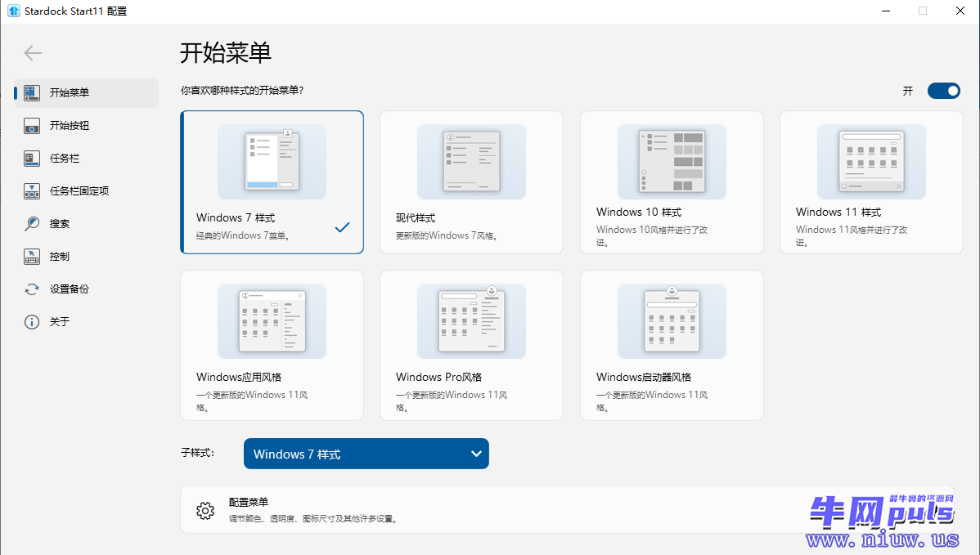Select the Windows应用风格 preview thumbnail
The image size is (980, 555).
272,321
